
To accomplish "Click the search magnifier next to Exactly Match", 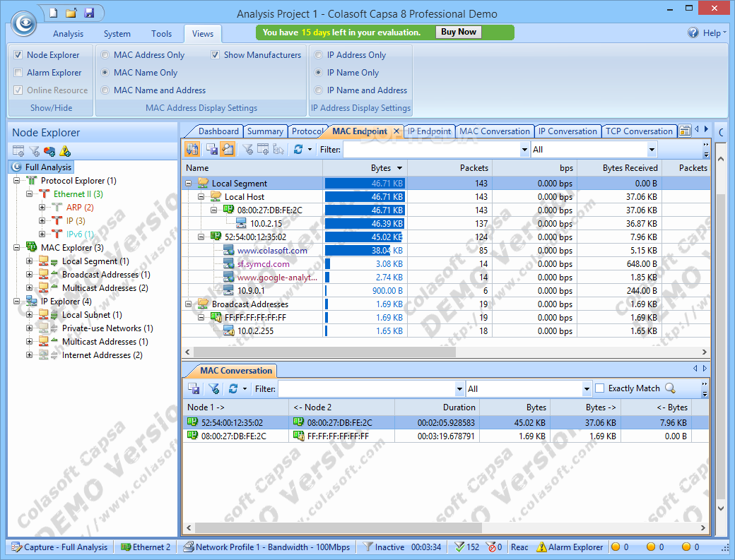I will (x=670, y=388).
